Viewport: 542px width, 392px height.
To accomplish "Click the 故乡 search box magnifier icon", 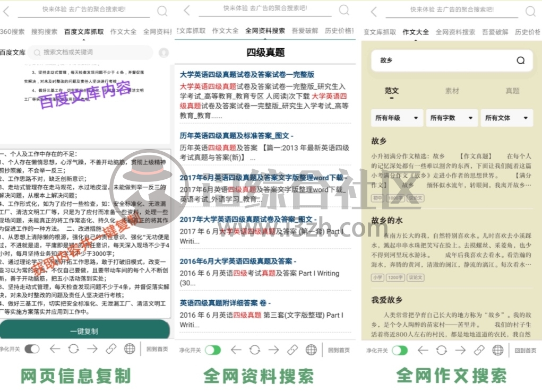I will [x=521, y=60].
